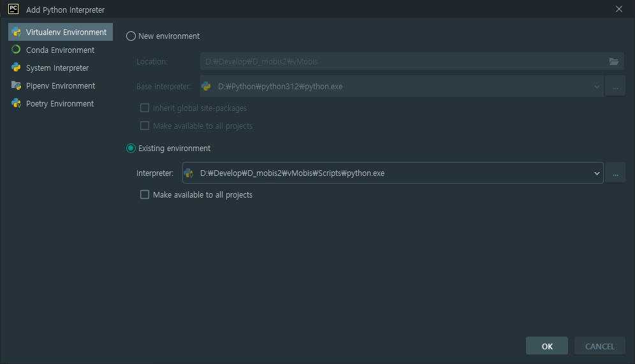Click ellipsis button beside Base interpreter
Viewport: 635px width, 364px height.
pyautogui.click(x=615, y=86)
